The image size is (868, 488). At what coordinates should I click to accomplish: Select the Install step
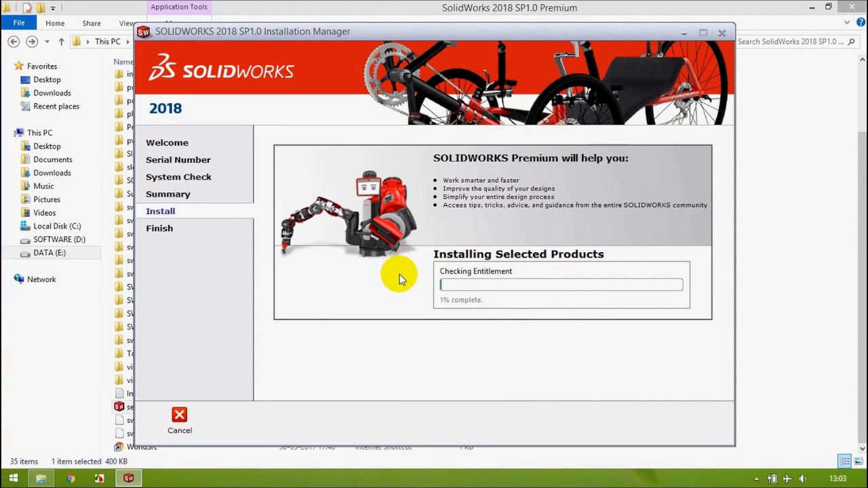(x=160, y=211)
